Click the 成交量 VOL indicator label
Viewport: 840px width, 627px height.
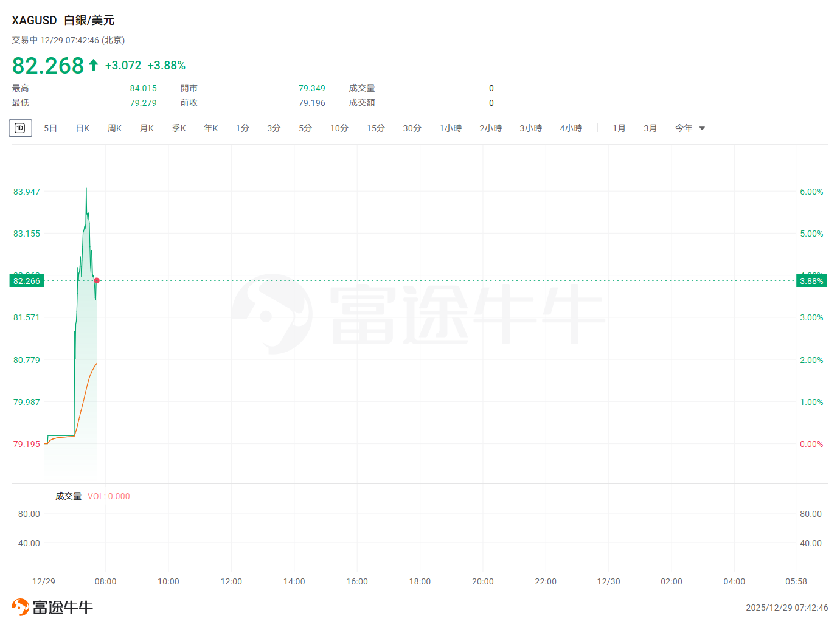(x=68, y=496)
